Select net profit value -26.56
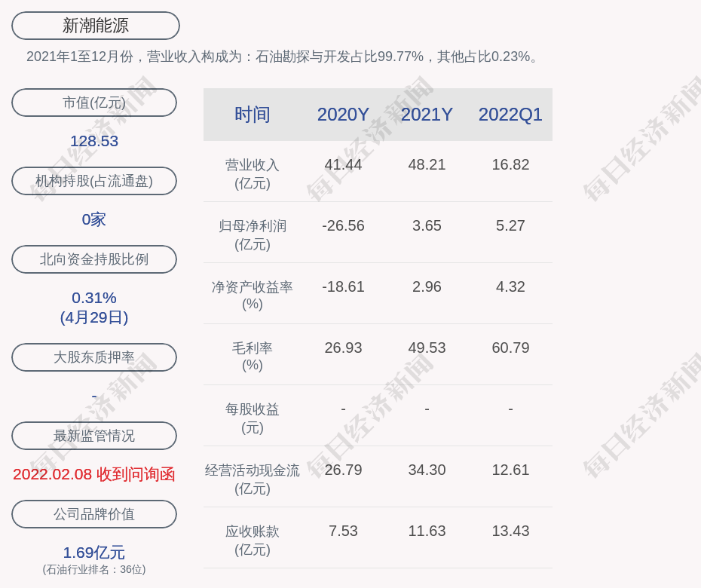 [x=343, y=225]
